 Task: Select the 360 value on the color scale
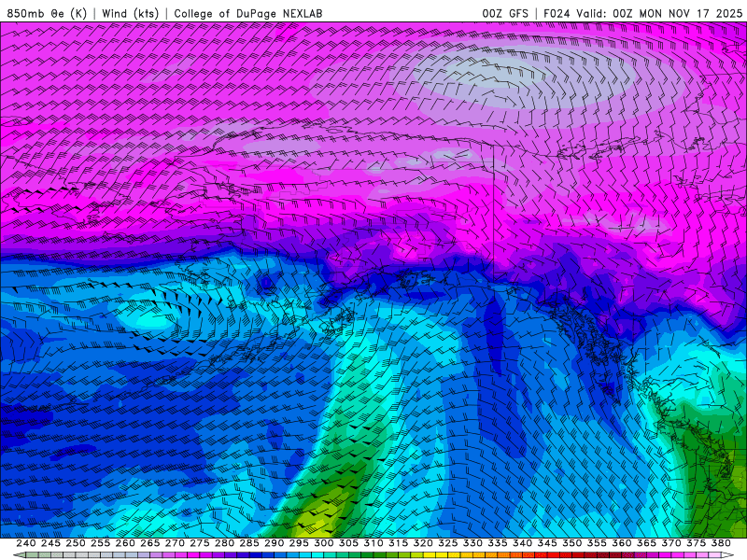(x=621, y=543)
